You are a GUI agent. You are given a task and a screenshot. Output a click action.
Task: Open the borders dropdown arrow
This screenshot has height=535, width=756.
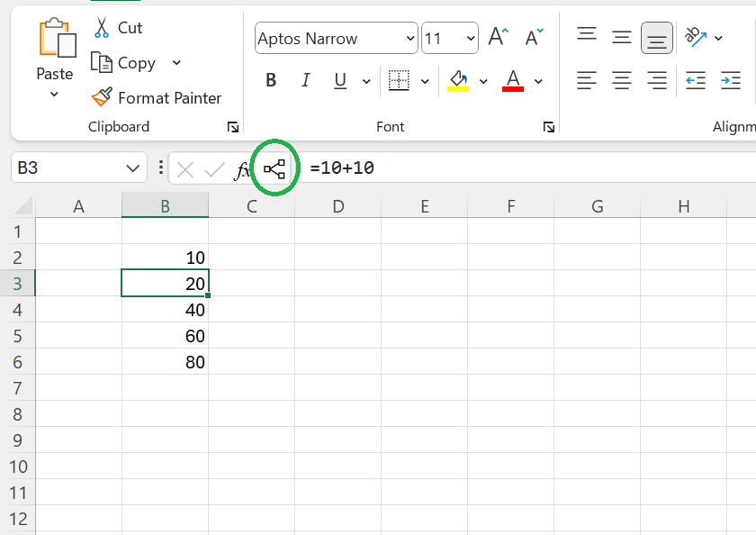tap(425, 81)
